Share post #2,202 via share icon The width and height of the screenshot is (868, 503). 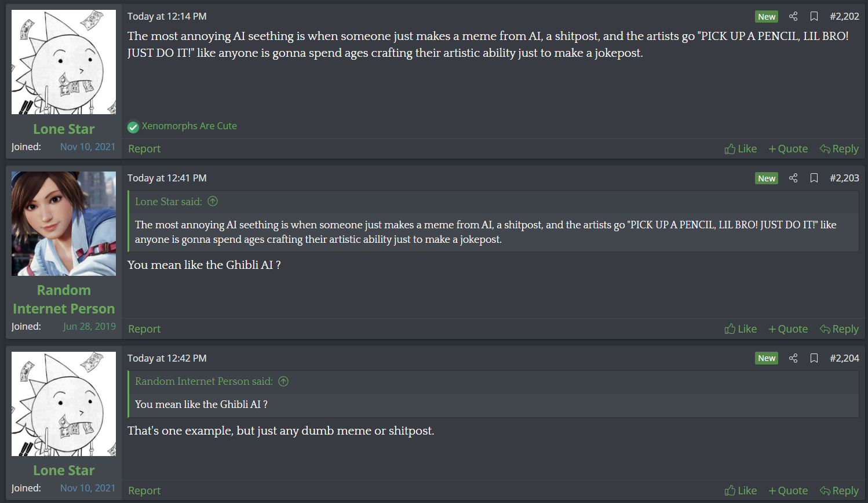tap(793, 16)
